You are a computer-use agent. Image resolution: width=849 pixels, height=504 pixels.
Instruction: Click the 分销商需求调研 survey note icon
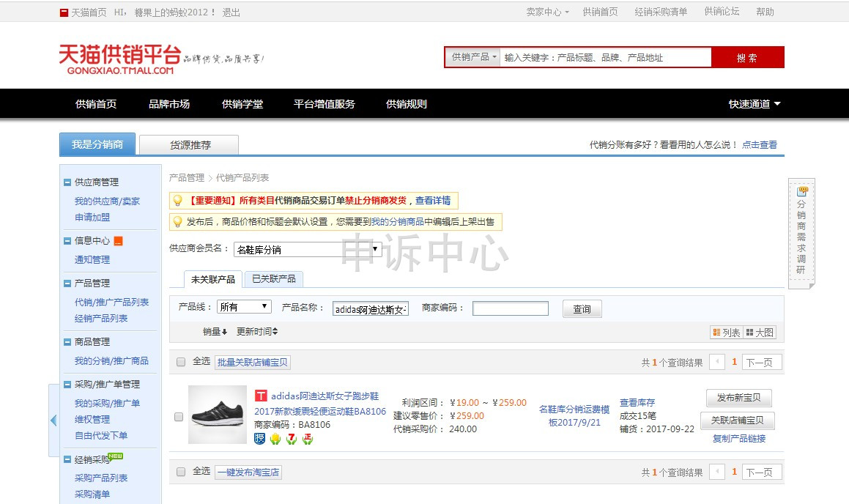click(802, 191)
